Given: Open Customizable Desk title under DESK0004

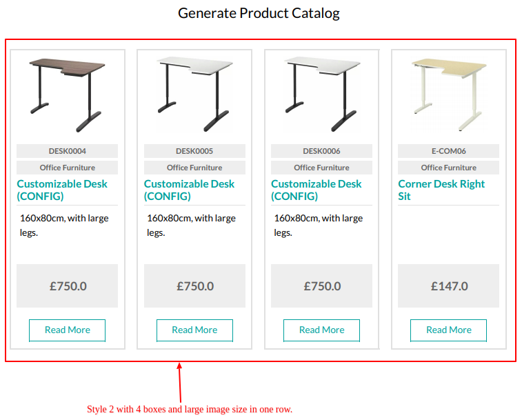Looking at the screenshot, I should (62, 190).
